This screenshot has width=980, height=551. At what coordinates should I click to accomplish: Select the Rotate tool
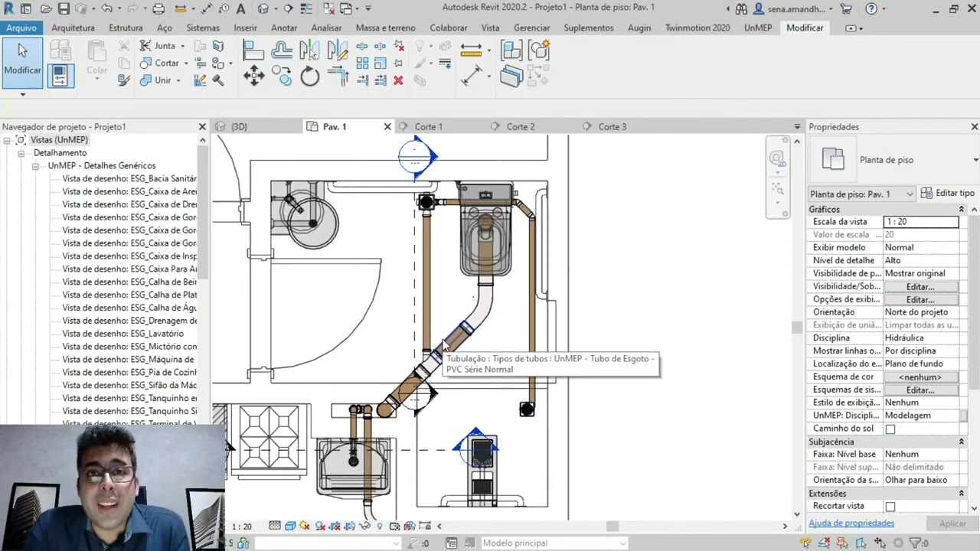click(309, 76)
